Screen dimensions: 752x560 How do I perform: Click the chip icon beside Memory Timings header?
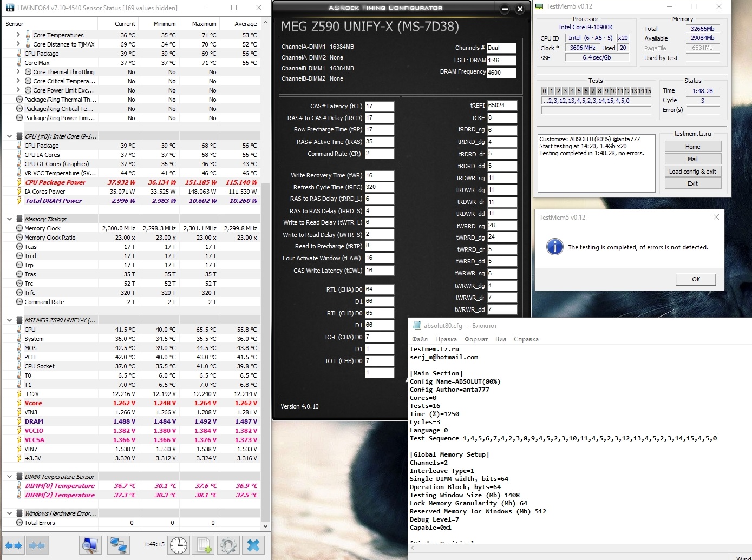click(x=19, y=219)
